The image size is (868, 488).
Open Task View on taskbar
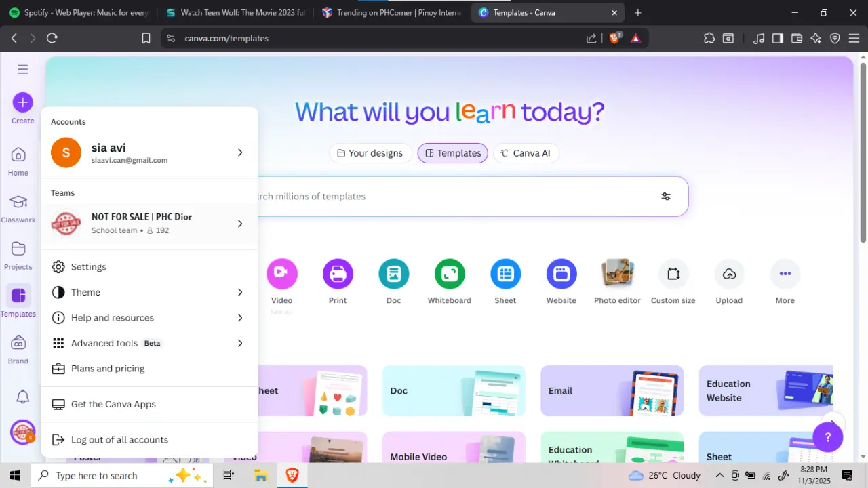(x=229, y=475)
